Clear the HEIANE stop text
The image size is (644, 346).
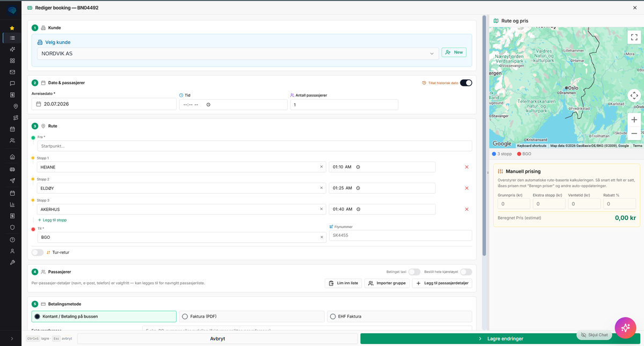click(x=321, y=167)
